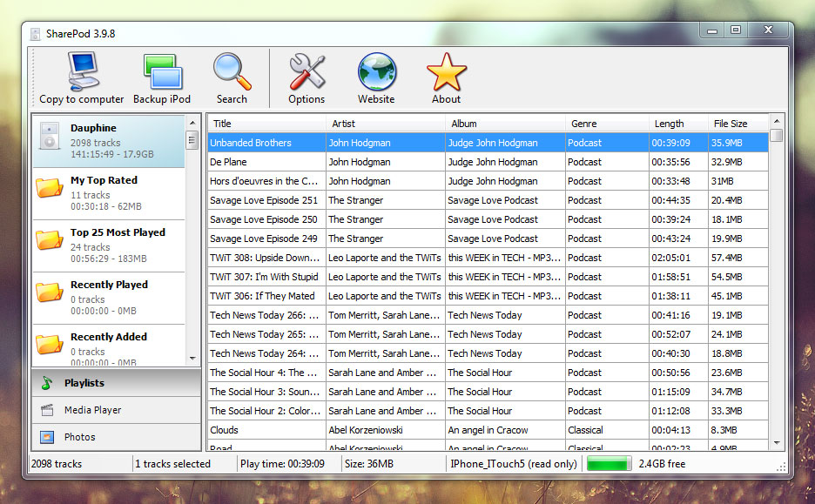Switch to the Photos panel

point(117,437)
